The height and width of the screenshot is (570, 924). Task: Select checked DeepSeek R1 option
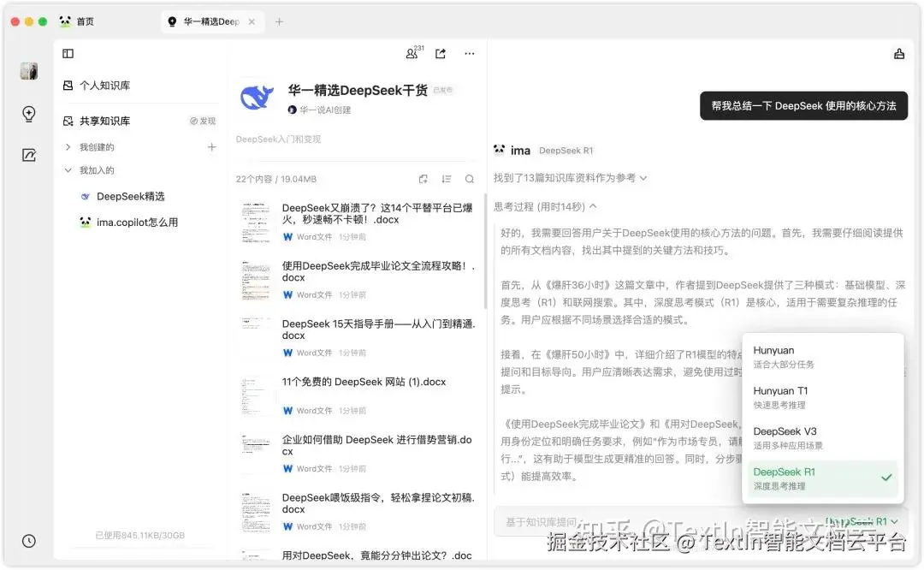click(x=823, y=478)
